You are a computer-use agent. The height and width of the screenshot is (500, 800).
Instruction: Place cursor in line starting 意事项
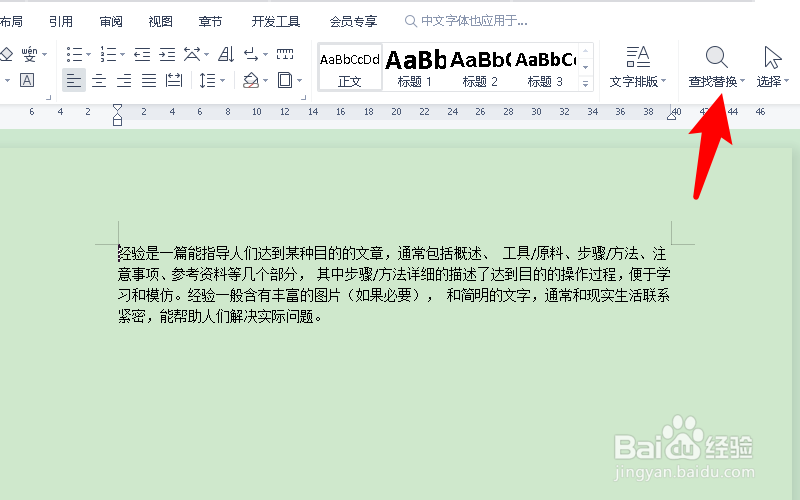394,274
